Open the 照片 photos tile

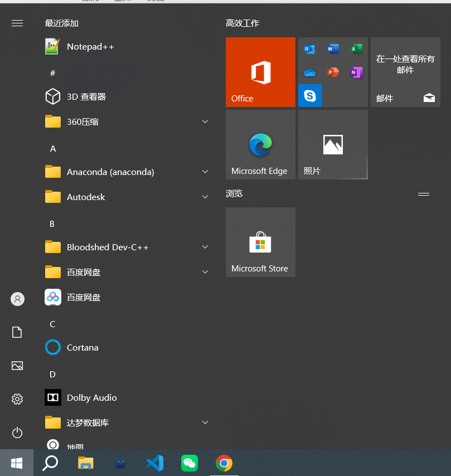tap(333, 144)
